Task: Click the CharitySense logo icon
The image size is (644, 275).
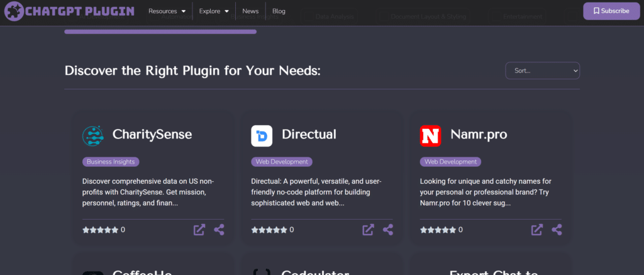Action: click(93, 136)
